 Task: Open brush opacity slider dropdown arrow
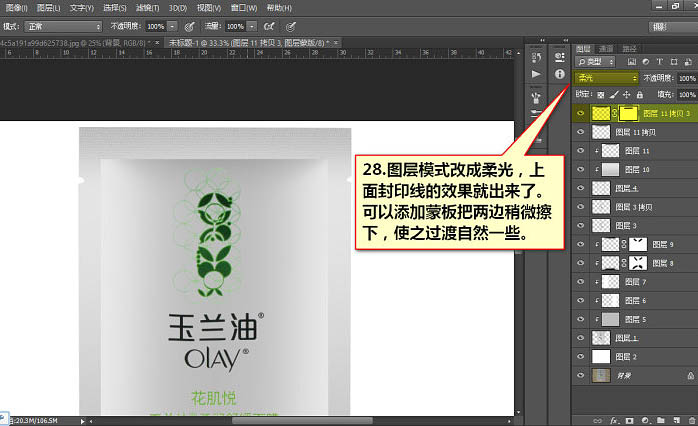[172, 27]
